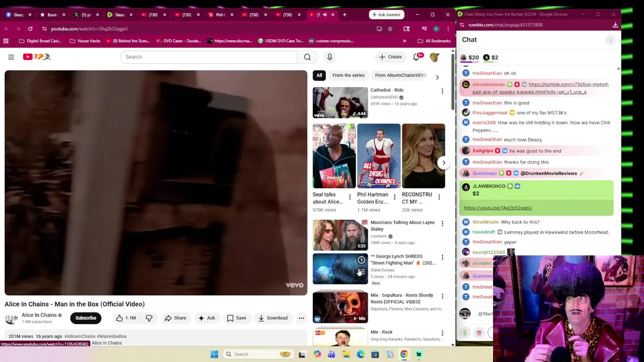Click the YouTube logo home link
Image resolution: width=644 pixels, height=362 pixels.
[x=37, y=57]
